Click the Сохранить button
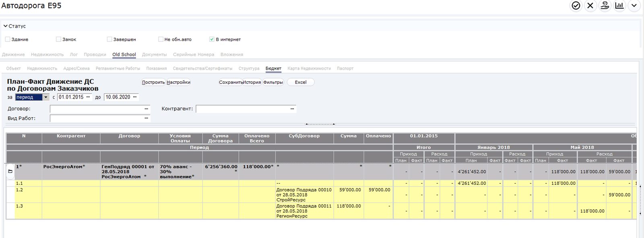Image resolution: width=644 pixels, height=238 pixels. coord(231,82)
